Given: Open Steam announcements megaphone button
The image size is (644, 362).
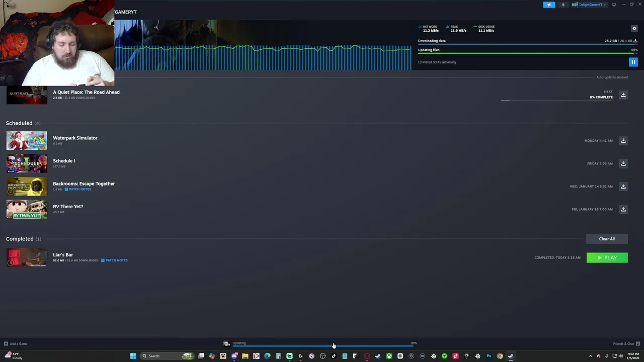Looking at the screenshot, I should [x=549, y=5].
